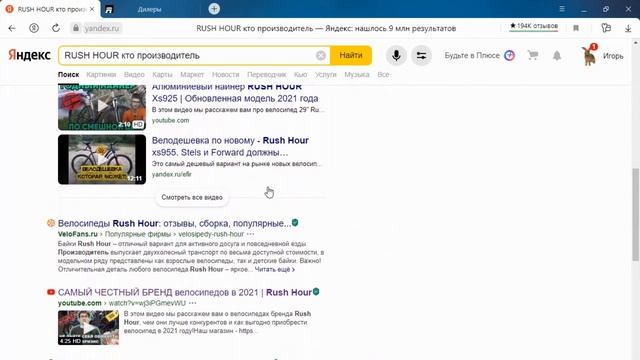Viewport: 640px width, 360px height.
Task: Clear the search query with X icon
Action: point(321,56)
